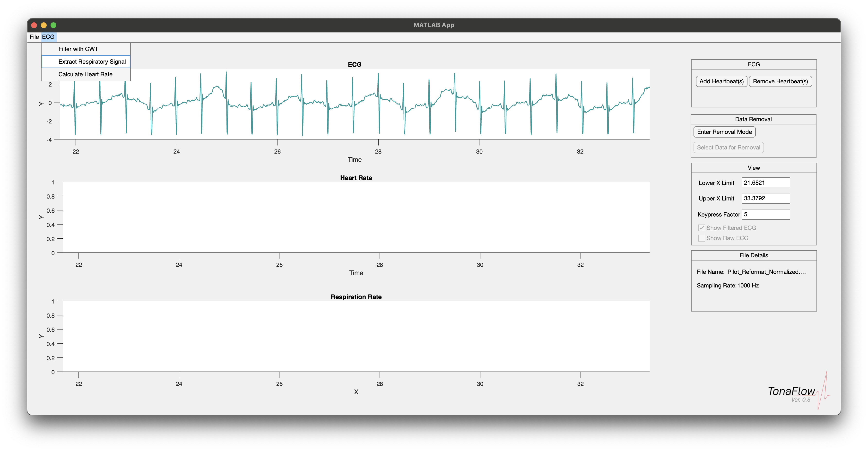Focus the Upper X Limit field

point(765,198)
